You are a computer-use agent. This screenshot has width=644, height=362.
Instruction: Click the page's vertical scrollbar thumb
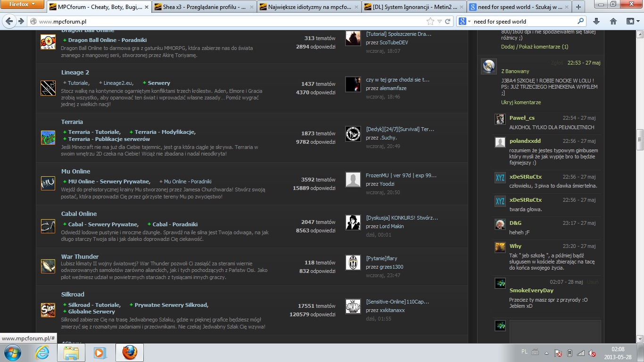click(640, 140)
